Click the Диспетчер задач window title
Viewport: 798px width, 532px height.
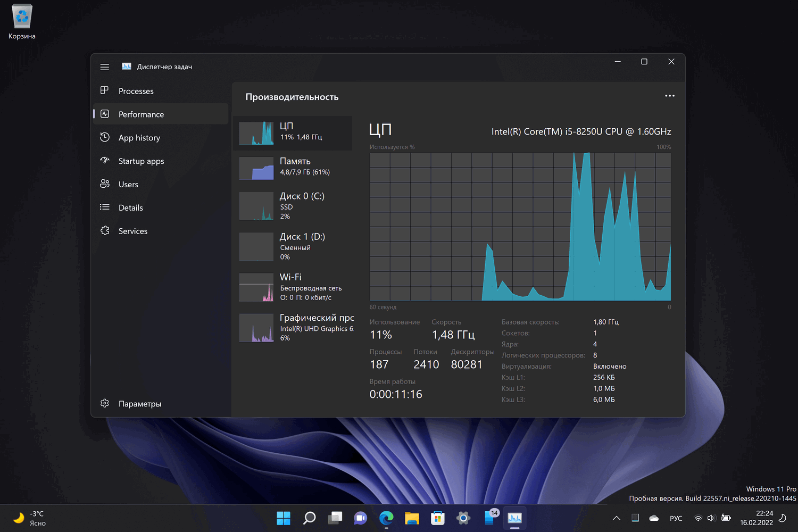[x=164, y=67]
